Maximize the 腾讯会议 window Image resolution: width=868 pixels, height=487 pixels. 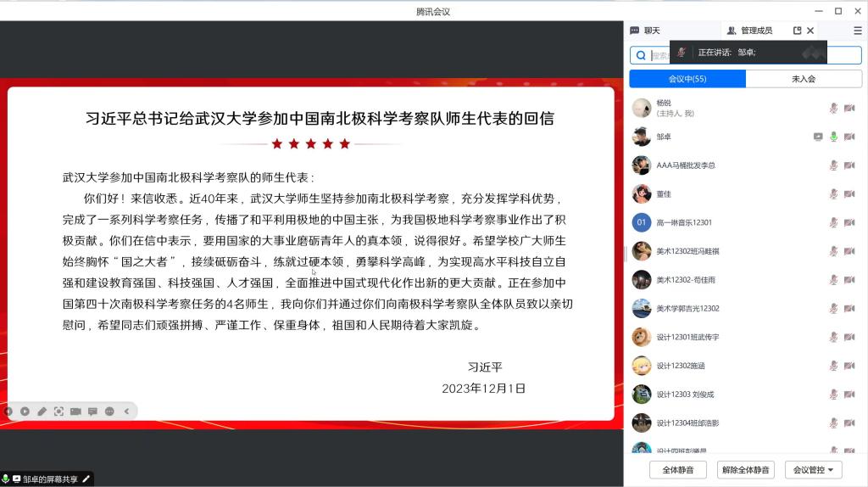click(x=838, y=11)
